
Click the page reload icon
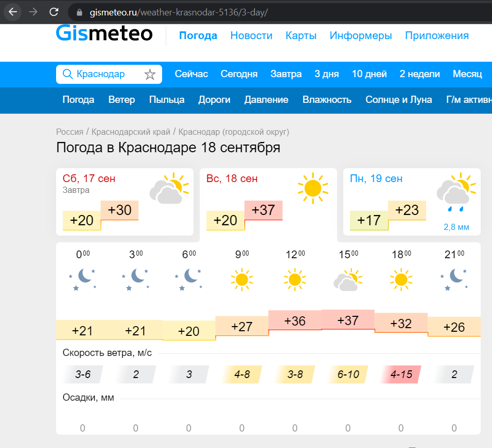click(x=54, y=11)
